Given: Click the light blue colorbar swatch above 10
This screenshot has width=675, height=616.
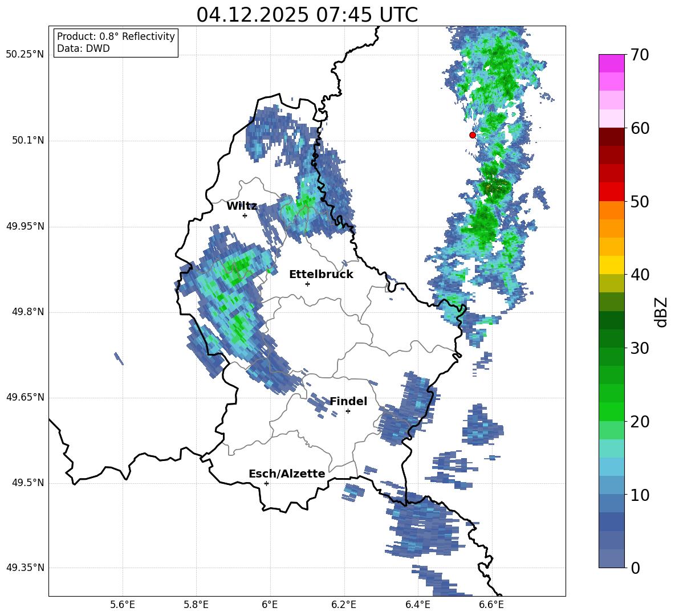Looking at the screenshot, I should pyautogui.click(x=611, y=467).
